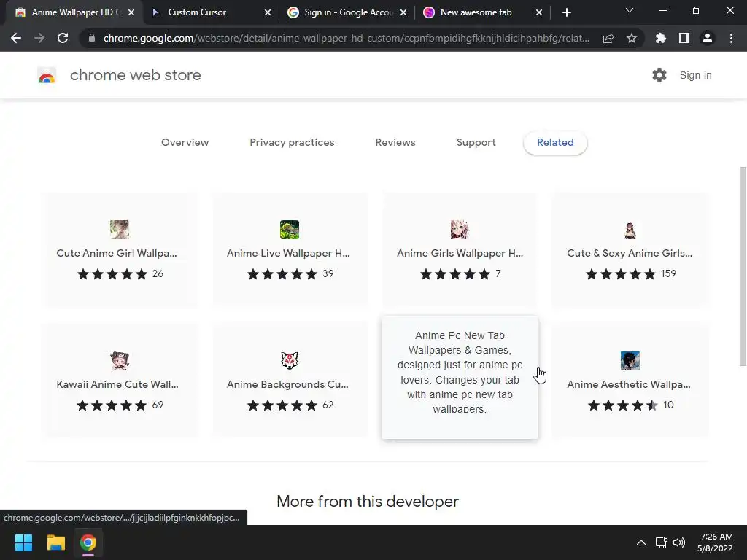The width and height of the screenshot is (747, 560).
Task: Click the Anime Pc New Tab description card
Action: (x=460, y=378)
